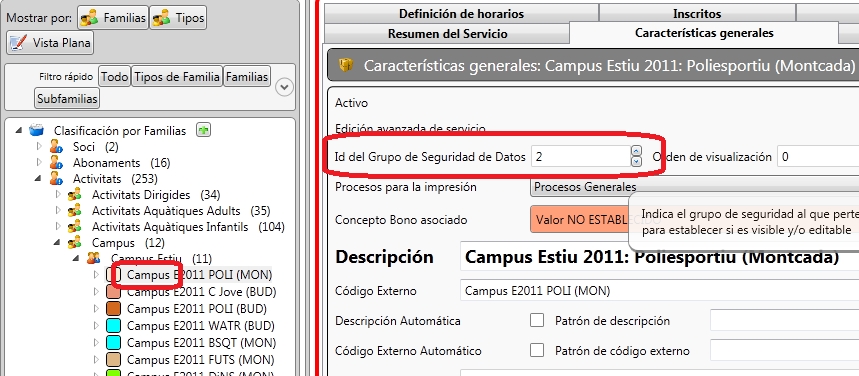
Task: Expand the Campus E2011 WATR (BUD) row arrow
Action: coord(97,326)
